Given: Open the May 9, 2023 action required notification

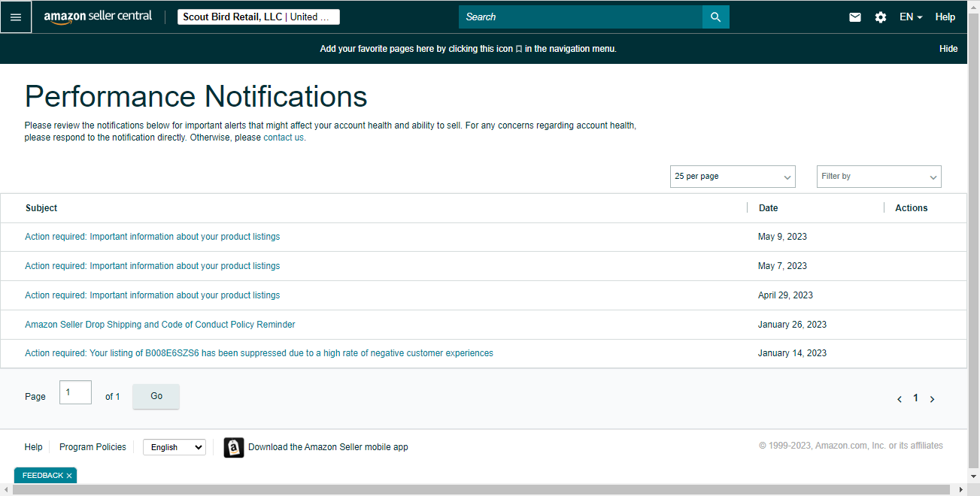Looking at the screenshot, I should [x=152, y=237].
